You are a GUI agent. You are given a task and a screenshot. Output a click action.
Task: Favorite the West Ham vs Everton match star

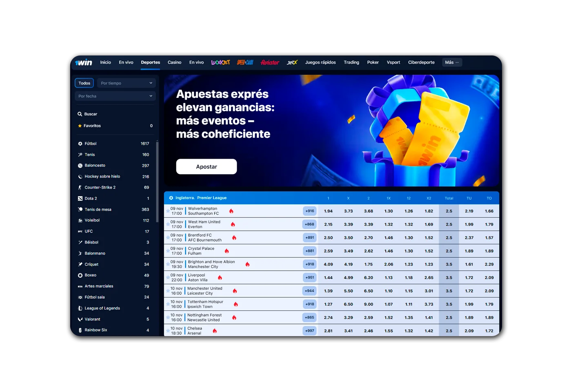[168, 224]
